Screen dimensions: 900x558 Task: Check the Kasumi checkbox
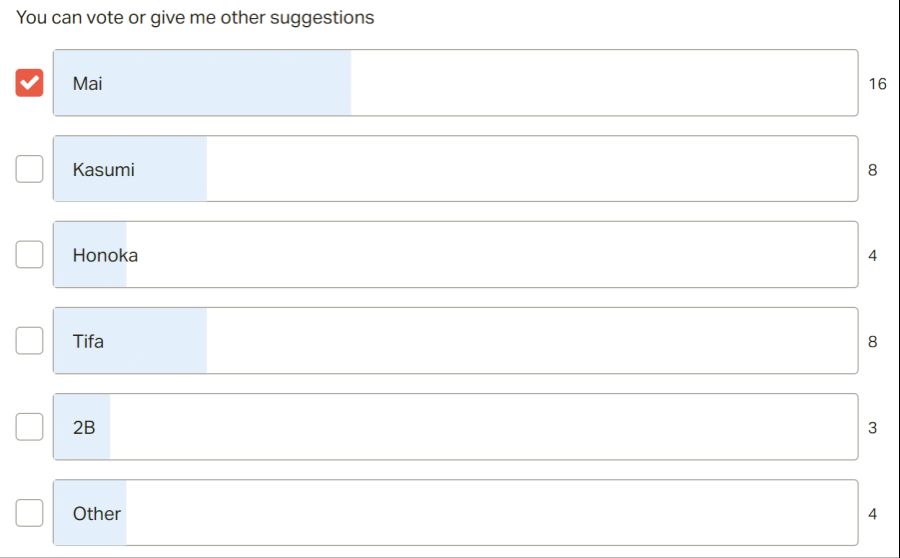[x=29, y=169]
